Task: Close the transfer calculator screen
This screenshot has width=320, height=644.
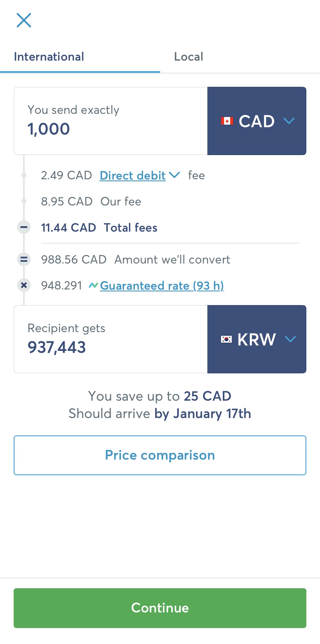Action: pyautogui.click(x=24, y=20)
